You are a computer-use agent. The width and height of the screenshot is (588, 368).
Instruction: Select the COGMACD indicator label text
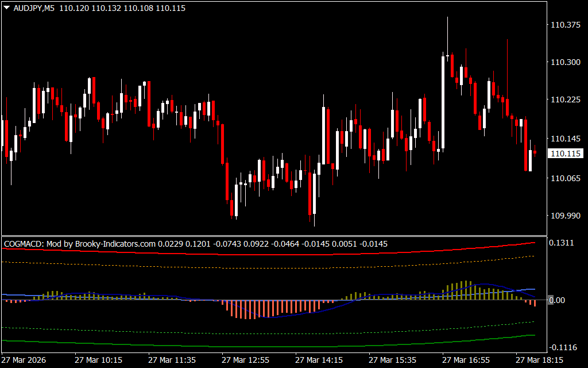(22, 244)
